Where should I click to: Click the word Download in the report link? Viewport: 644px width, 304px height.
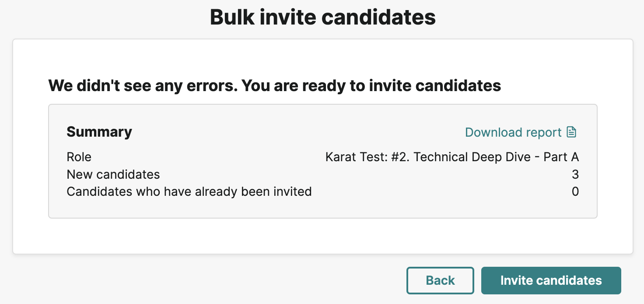[493, 132]
